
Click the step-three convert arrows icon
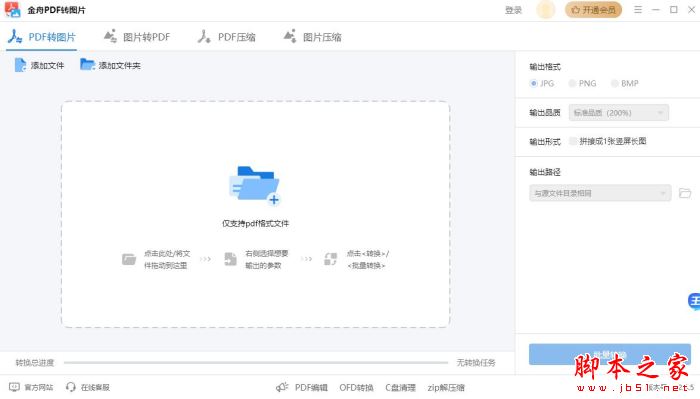click(330, 259)
